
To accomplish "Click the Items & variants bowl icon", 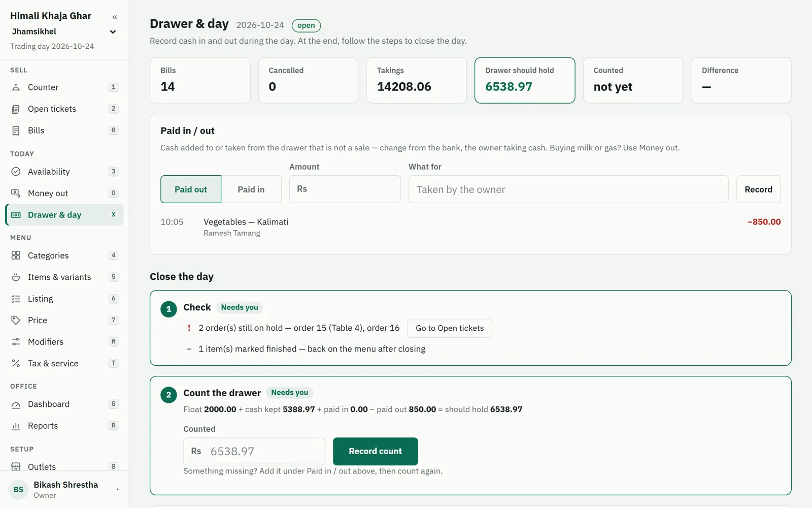I will tap(16, 277).
